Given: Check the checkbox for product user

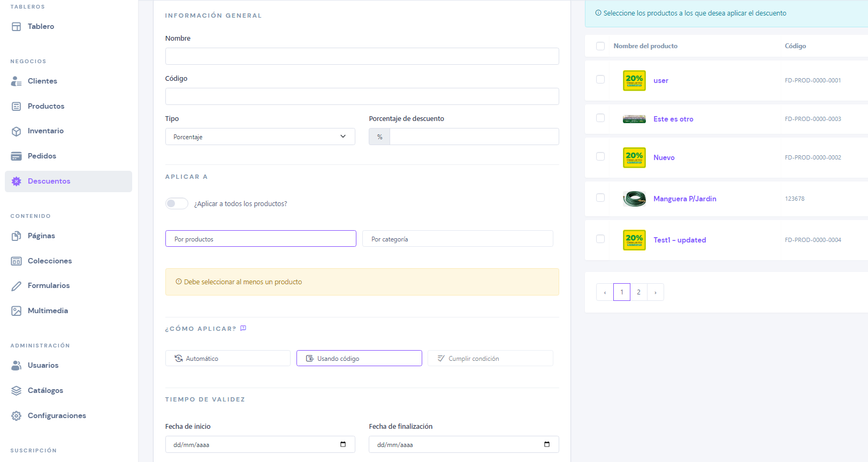Looking at the screenshot, I should tap(600, 79).
